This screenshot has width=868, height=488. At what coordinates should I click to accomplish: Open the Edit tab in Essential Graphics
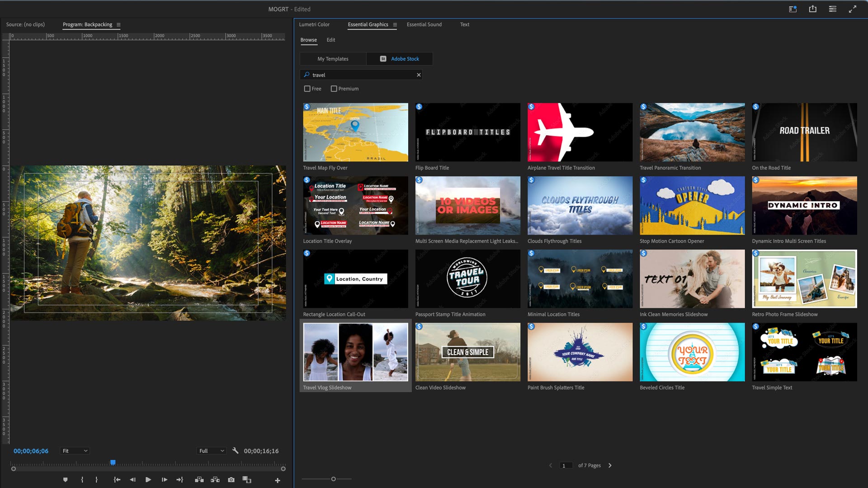(x=331, y=40)
